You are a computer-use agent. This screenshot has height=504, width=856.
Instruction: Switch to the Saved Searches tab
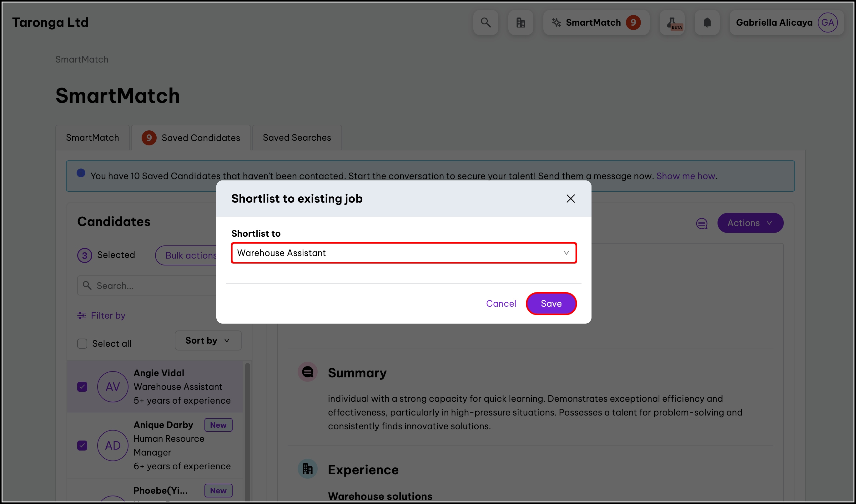[x=297, y=138]
